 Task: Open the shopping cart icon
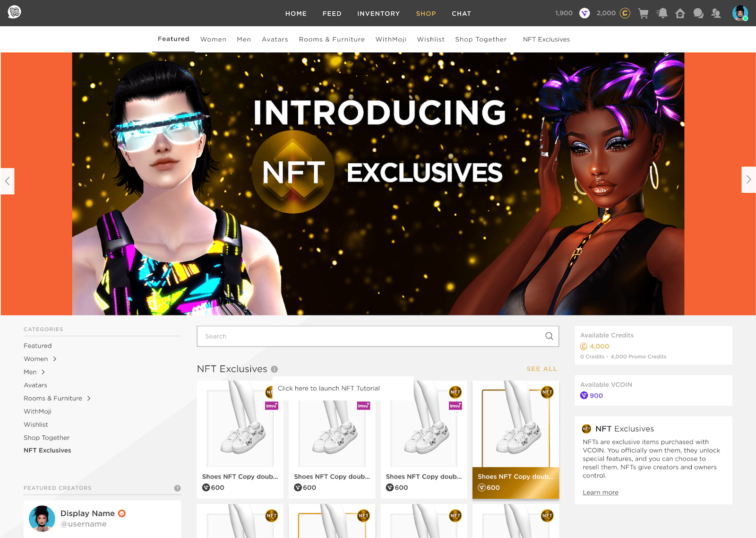pos(643,13)
